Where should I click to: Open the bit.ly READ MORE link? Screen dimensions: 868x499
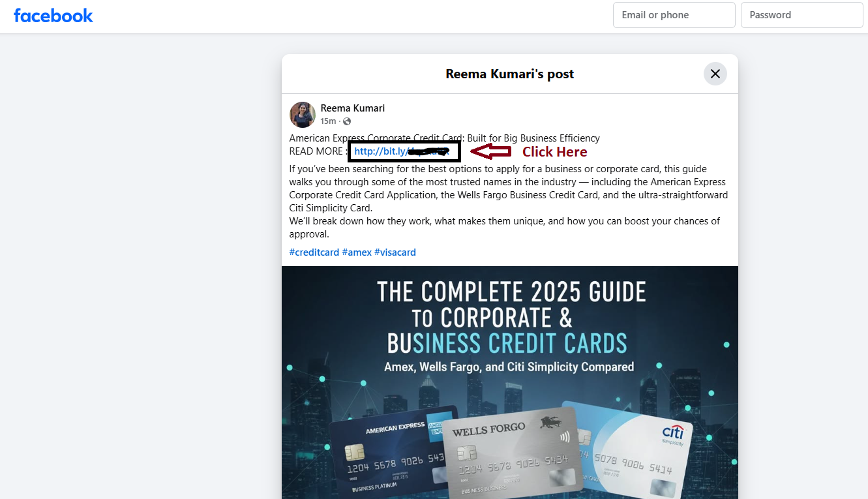402,151
